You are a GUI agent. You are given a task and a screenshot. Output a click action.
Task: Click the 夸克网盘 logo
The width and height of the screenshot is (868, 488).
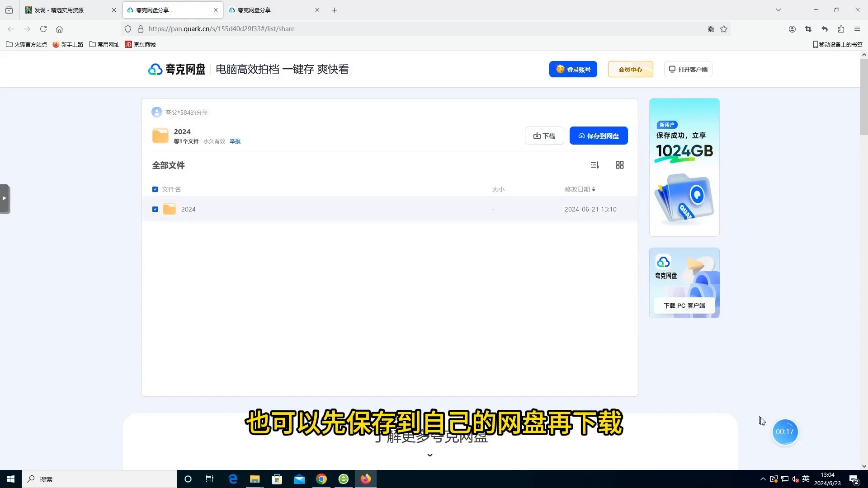pos(177,69)
